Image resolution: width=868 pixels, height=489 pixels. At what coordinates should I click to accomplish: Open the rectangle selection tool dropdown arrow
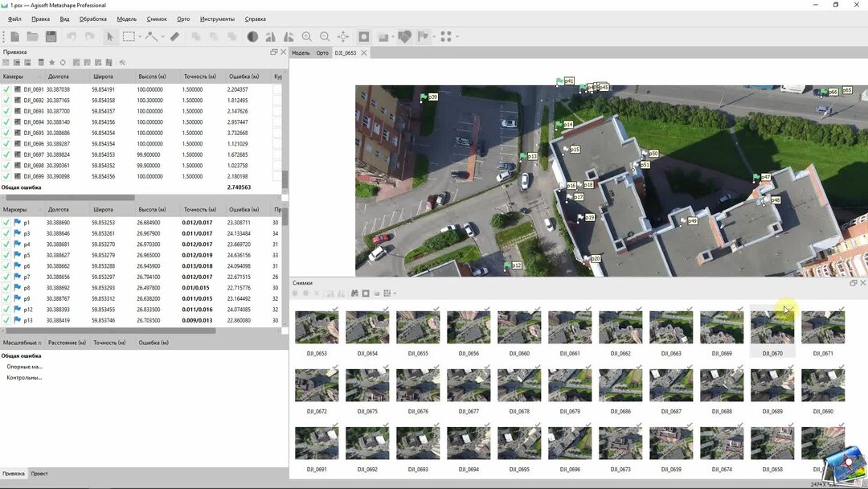click(140, 36)
